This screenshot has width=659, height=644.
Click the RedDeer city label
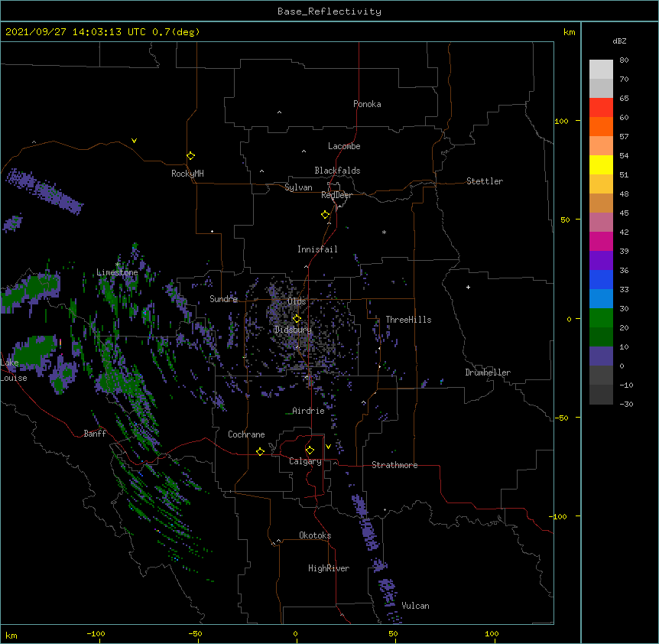point(336,195)
